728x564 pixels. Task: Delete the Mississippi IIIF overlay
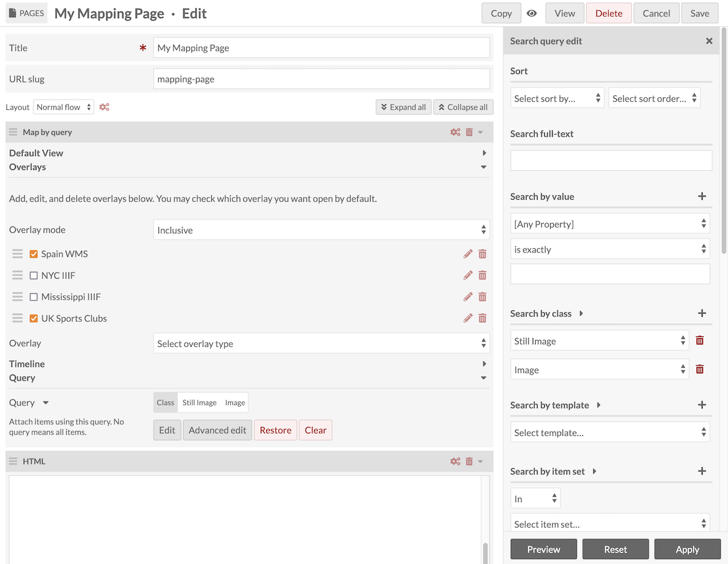point(482,297)
